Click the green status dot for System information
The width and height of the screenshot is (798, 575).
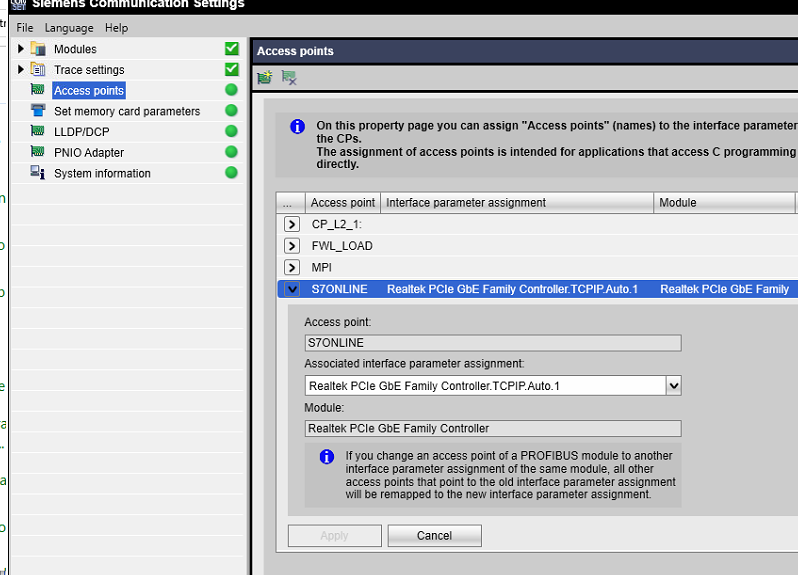tap(231, 172)
